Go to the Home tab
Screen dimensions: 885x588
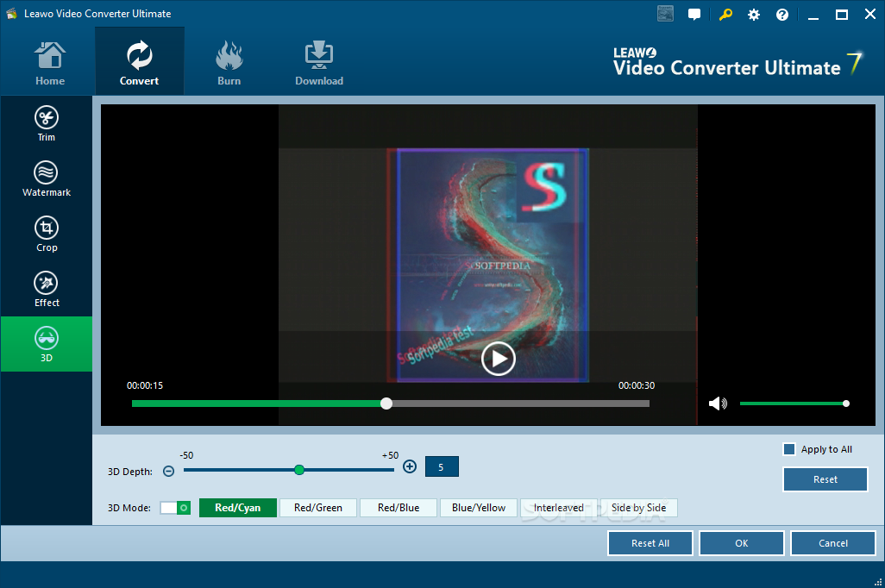[x=50, y=63]
